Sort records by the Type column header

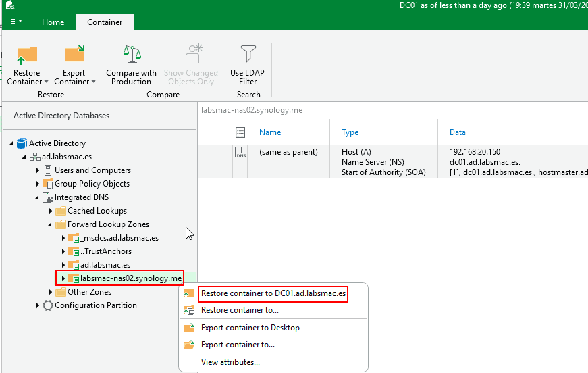(x=350, y=132)
